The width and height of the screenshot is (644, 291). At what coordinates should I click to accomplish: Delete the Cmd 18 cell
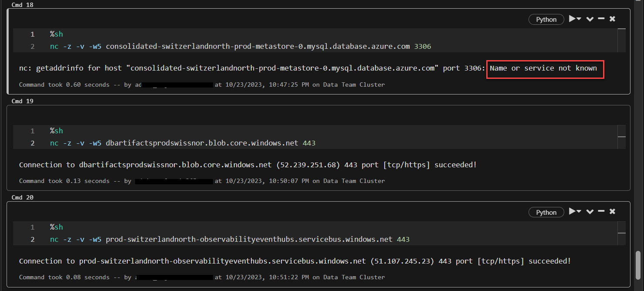tap(612, 19)
